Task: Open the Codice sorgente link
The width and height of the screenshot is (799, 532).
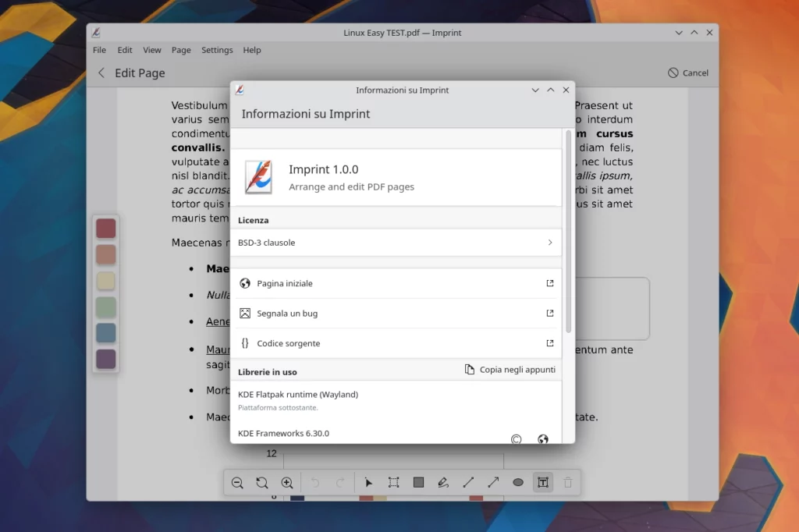Action: [396, 343]
